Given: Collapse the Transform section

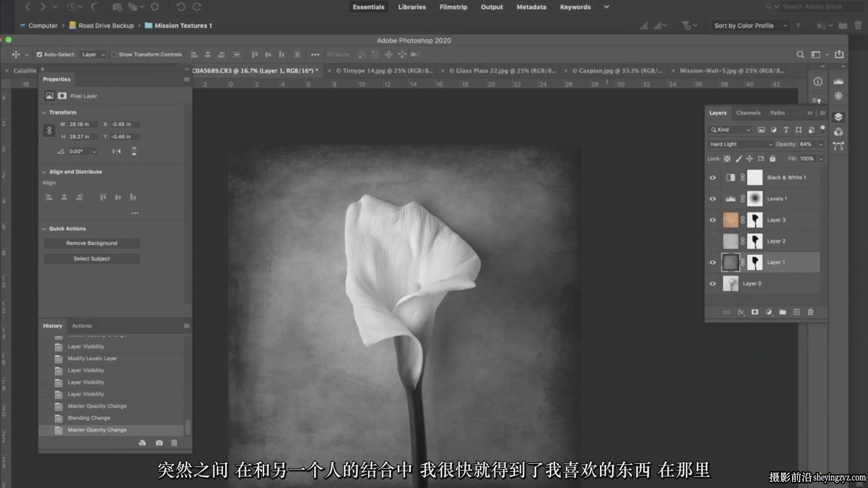Looking at the screenshot, I should [44, 113].
